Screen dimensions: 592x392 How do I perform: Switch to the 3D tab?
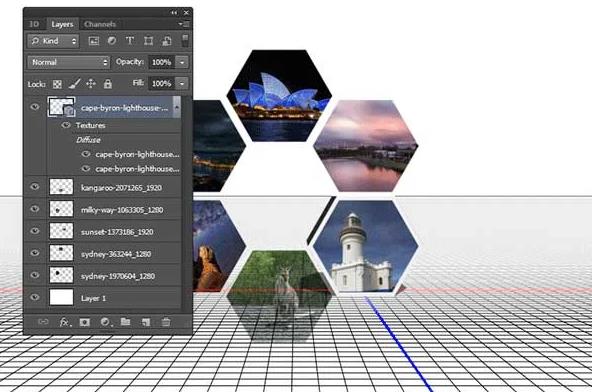(x=34, y=24)
